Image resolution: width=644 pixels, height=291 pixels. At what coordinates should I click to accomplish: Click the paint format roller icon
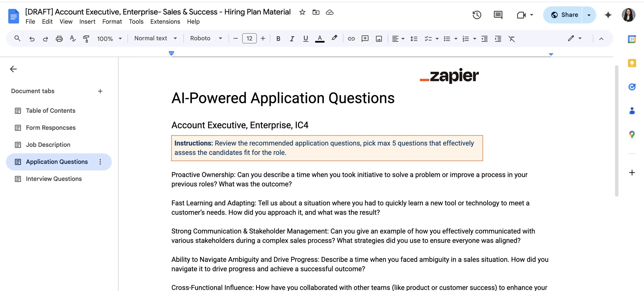(86, 39)
